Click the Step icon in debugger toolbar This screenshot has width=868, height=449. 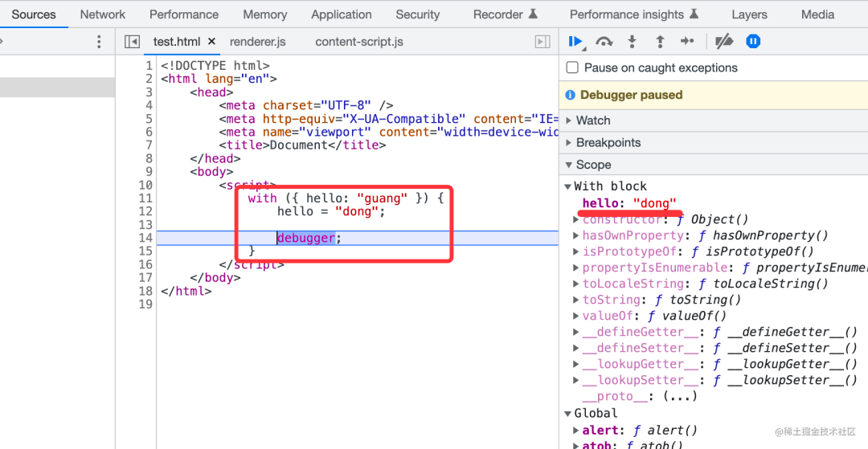pos(687,42)
